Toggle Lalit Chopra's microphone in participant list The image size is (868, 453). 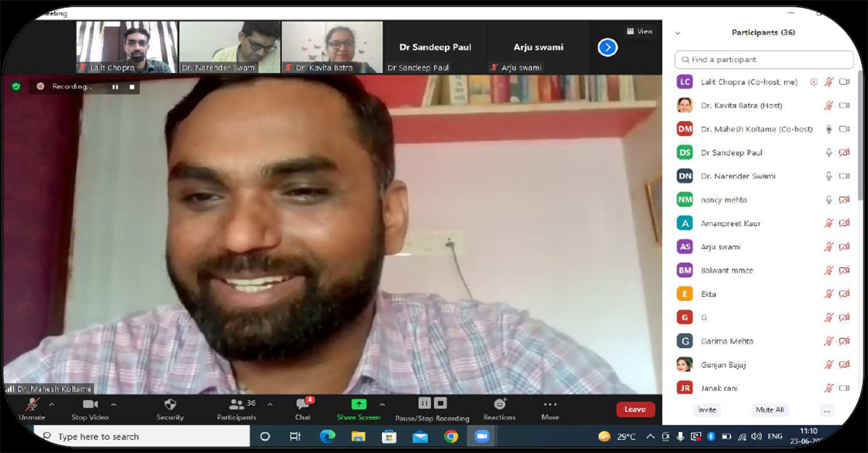[829, 82]
